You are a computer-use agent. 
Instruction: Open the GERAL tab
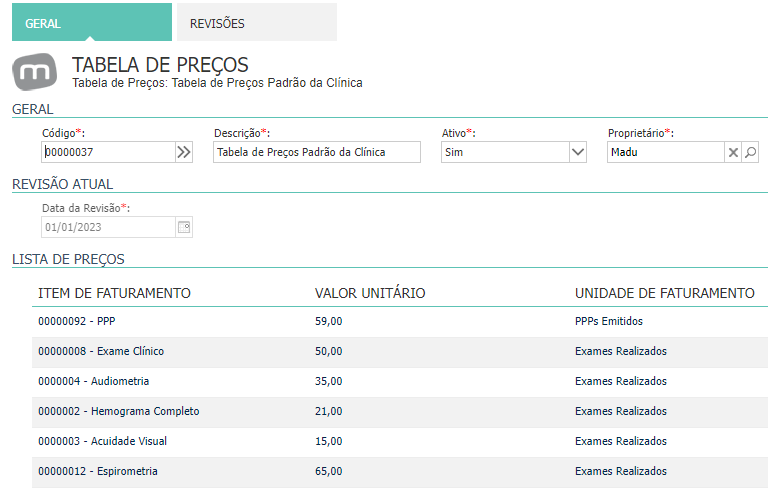(92, 23)
